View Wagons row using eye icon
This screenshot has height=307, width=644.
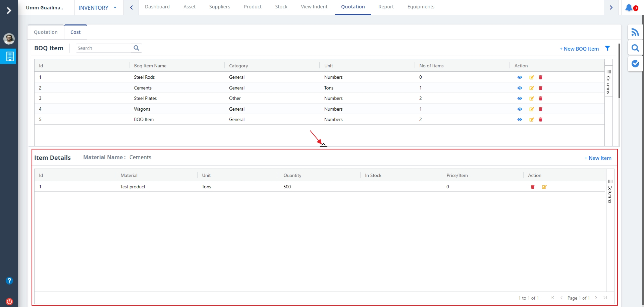(520, 109)
